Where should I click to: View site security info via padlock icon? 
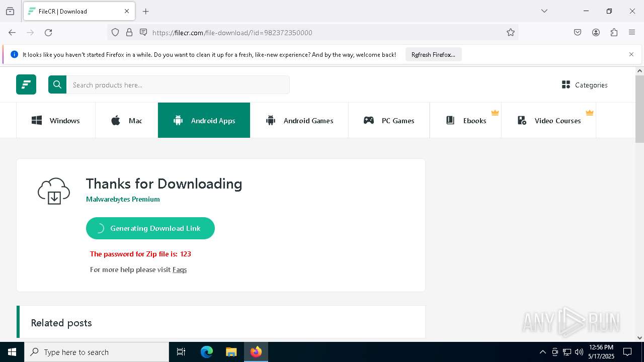[129, 33]
